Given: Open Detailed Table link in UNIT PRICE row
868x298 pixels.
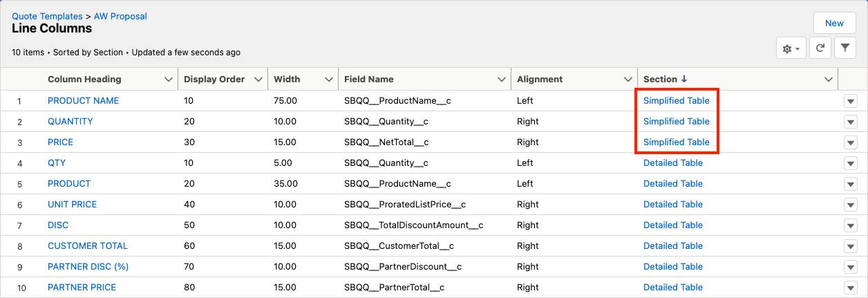Looking at the screenshot, I should point(673,205).
